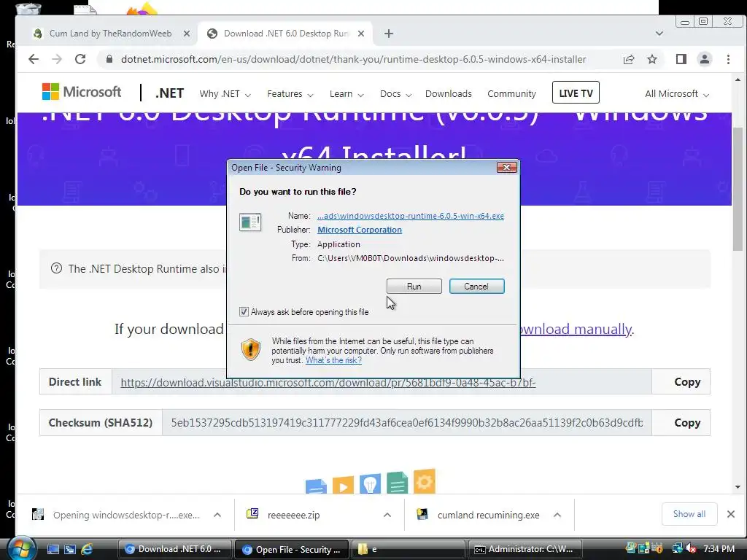The image size is (747, 560).
Task: Toggle Always ask before opening this file
Action: [x=244, y=312]
